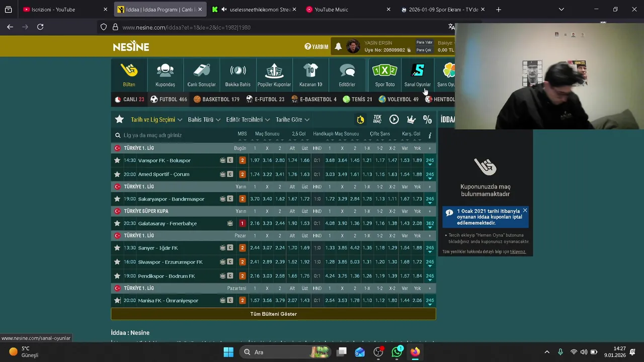Open the browser tab list dropdown arrow
644x362 pixels.
point(561,10)
